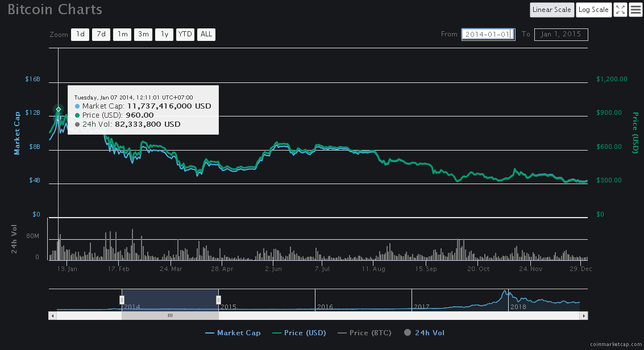Click the 17. Feb date axis label
Image resolution: width=644 pixels, height=350 pixels.
tap(118, 269)
